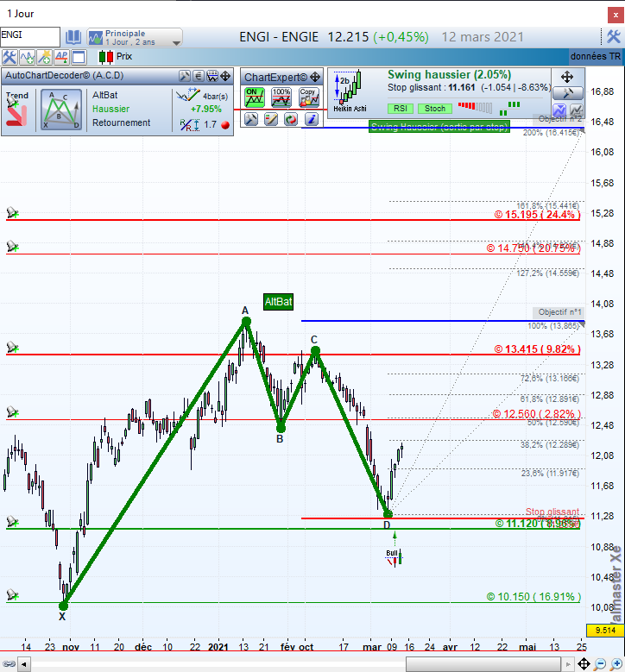Viewport: 625px width, 672px height.
Task: Open the AP analysis tool icon
Action: pos(61,57)
